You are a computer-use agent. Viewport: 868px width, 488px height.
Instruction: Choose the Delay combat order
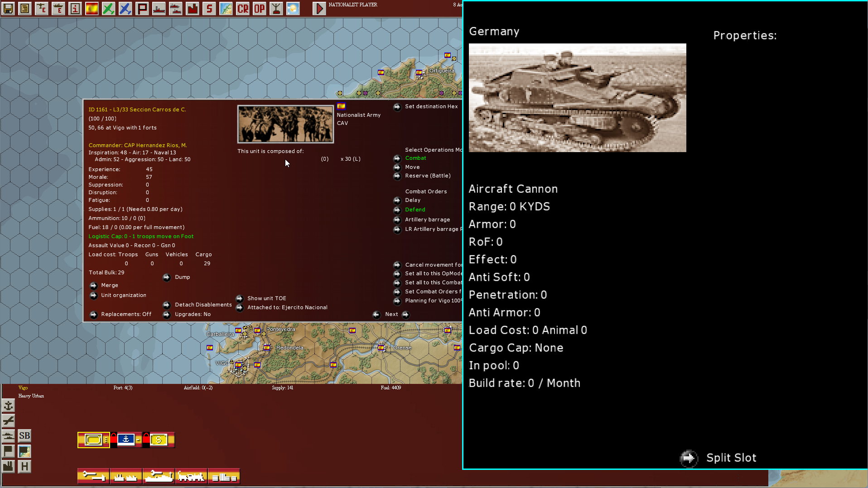tap(397, 201)
